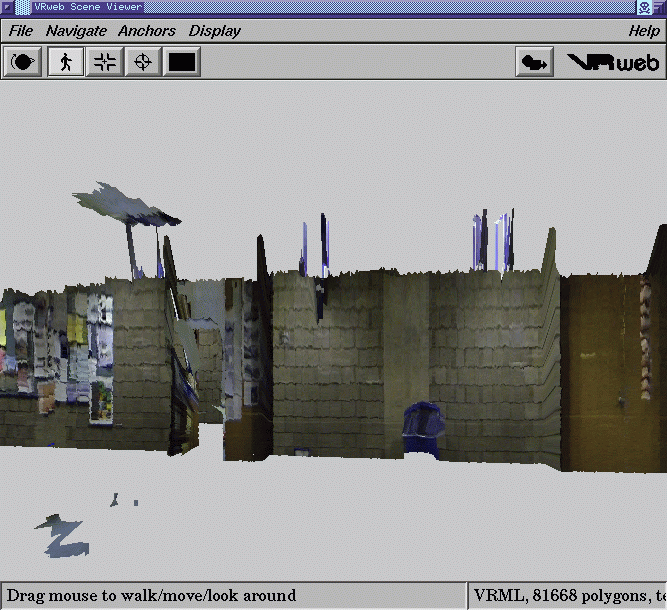Click the solid black rectangle toolbar button
Screen dimensions: 667x610
[182, 62]
